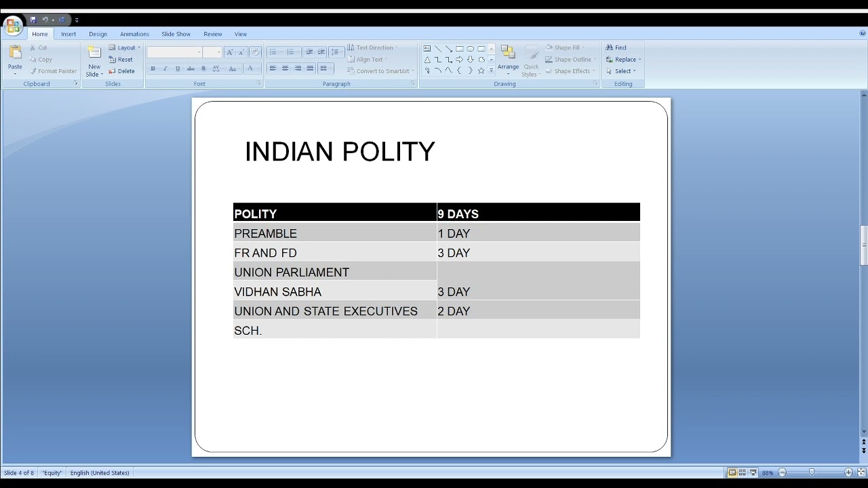
Task: Open the View tab
Action: click(241, 34)
